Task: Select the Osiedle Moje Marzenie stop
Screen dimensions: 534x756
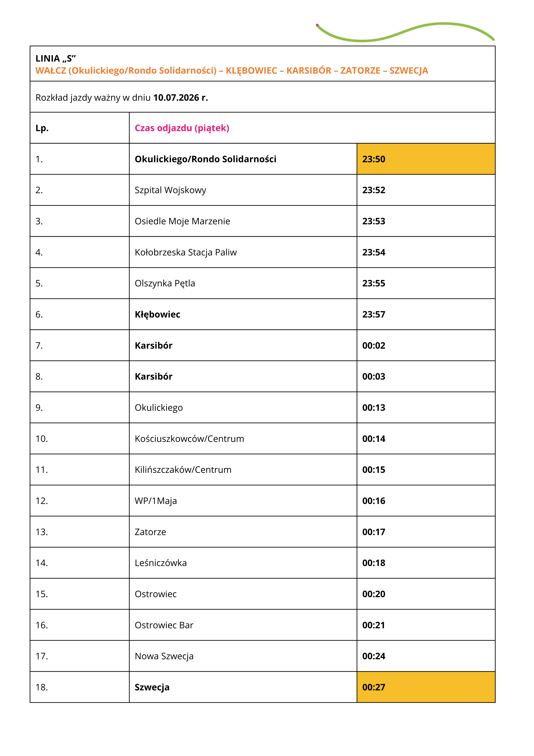Action: tap(182, 221)
